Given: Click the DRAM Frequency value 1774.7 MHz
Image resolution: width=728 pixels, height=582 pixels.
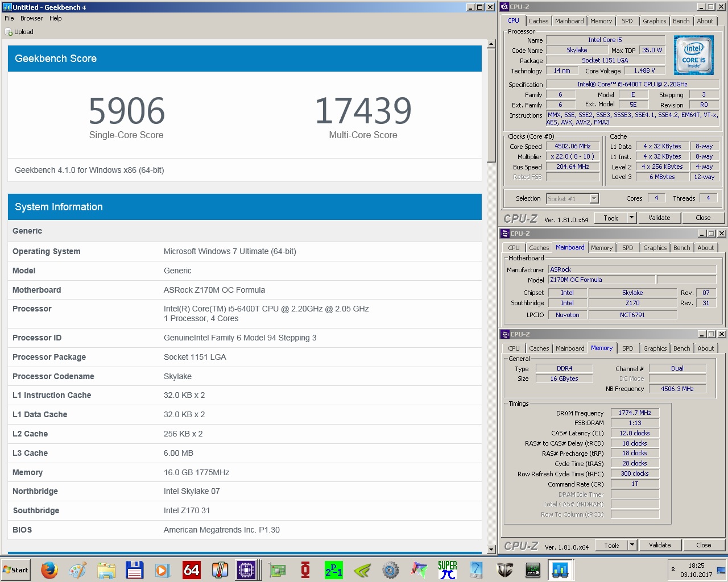Looking at the screenshot, I should click(635, 413).
